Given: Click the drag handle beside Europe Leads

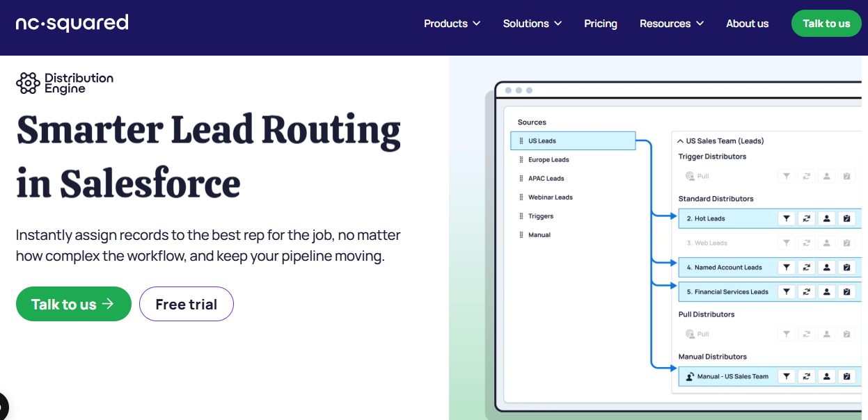Looking at the screenshot, I should click(521, 159).
